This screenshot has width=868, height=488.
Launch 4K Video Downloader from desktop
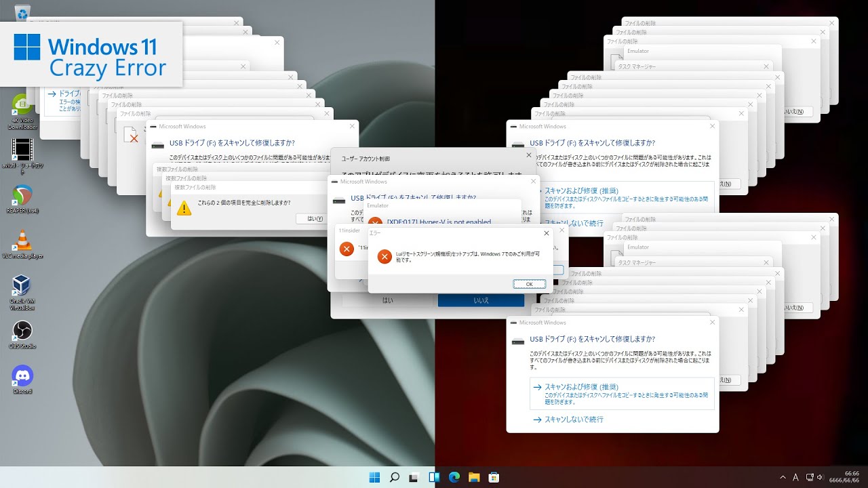coord(22,113)
